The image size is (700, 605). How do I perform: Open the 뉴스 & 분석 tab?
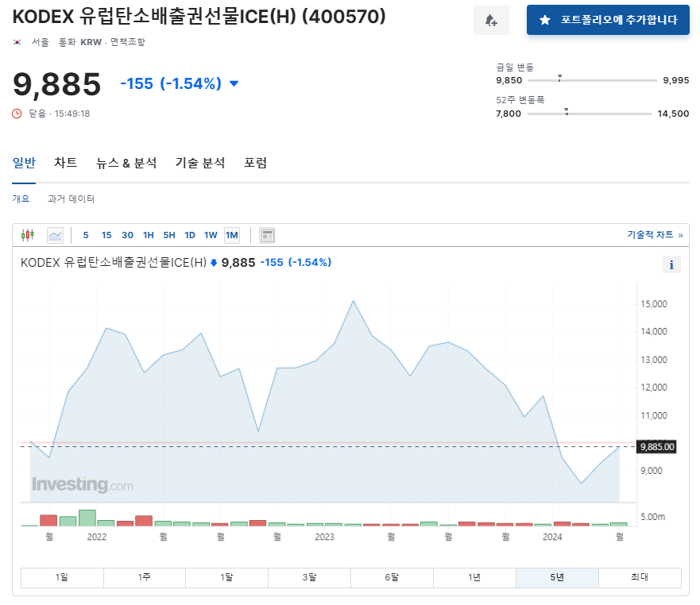126,163
